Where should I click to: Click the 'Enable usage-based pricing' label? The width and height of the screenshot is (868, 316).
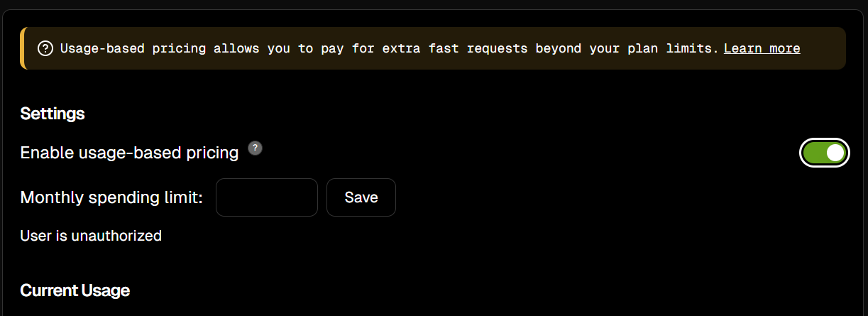coord(129,153)
